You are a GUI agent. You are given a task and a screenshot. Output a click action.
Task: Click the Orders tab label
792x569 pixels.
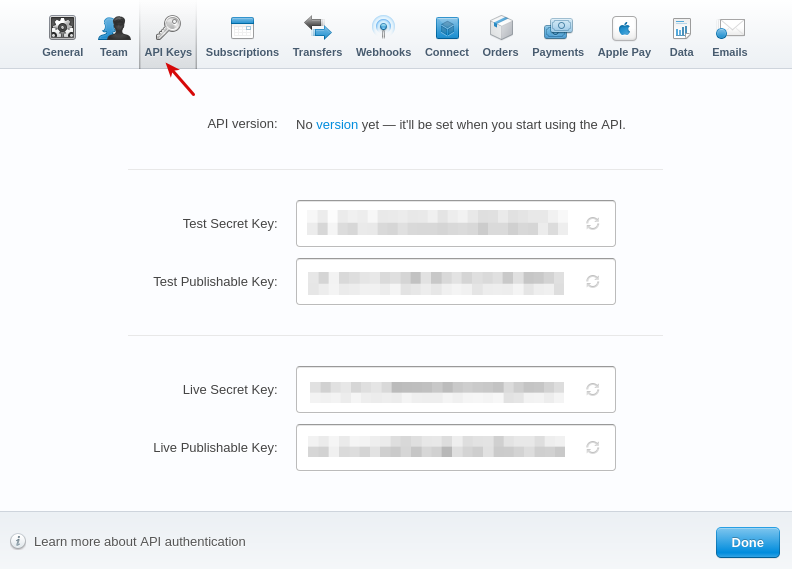pos(500,52)
